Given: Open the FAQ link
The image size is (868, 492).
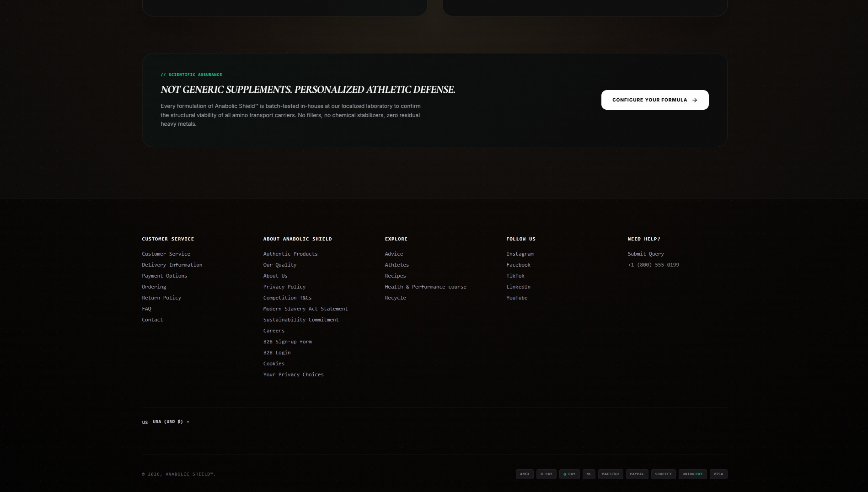Looking at the screenshot, I should (146, 309).
